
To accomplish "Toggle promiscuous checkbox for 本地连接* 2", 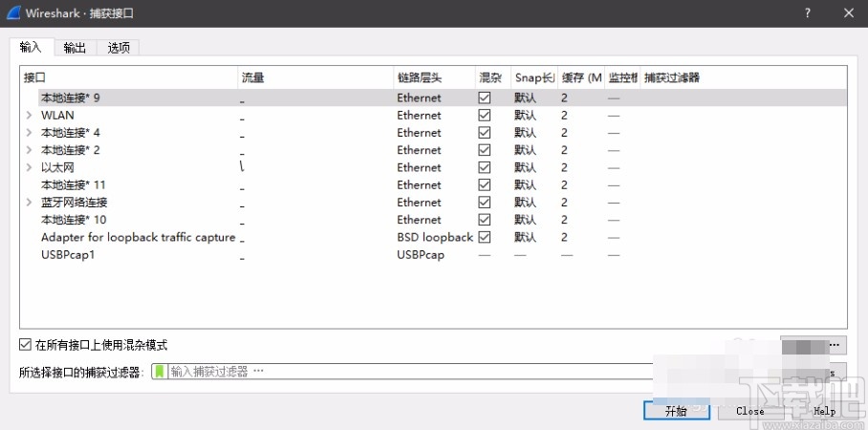I will pos(485,150).
